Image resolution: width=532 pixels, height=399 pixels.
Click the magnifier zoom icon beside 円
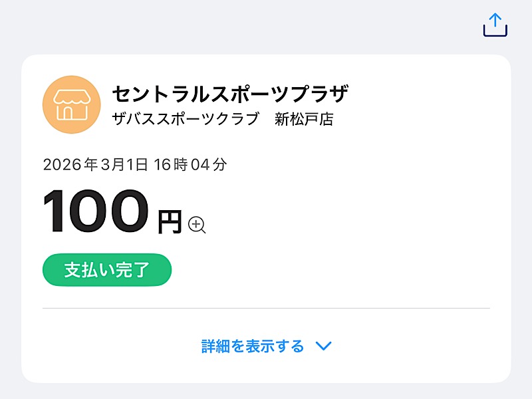[197, 225]
